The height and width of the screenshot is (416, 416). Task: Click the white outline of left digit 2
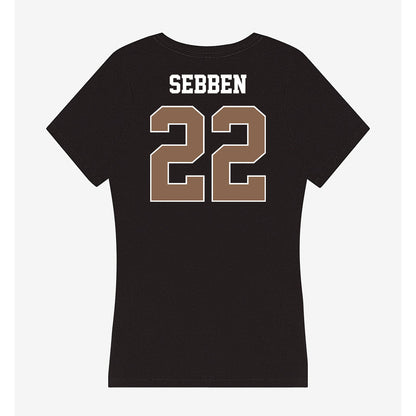[177, 106]
